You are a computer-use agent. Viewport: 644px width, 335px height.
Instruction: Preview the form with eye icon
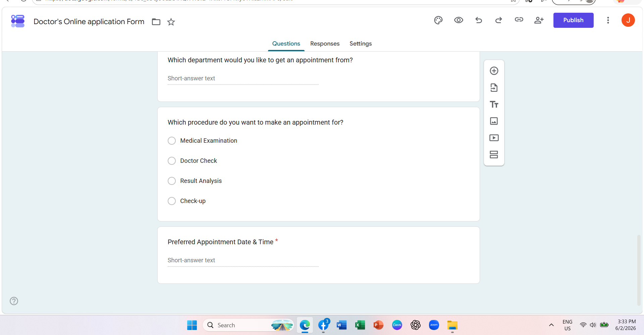click(x=459, y=20)
